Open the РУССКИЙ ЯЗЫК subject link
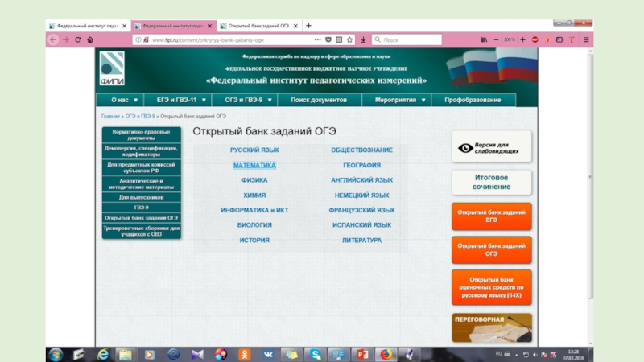The image size is (644, 362). click(x=254, y=150)
